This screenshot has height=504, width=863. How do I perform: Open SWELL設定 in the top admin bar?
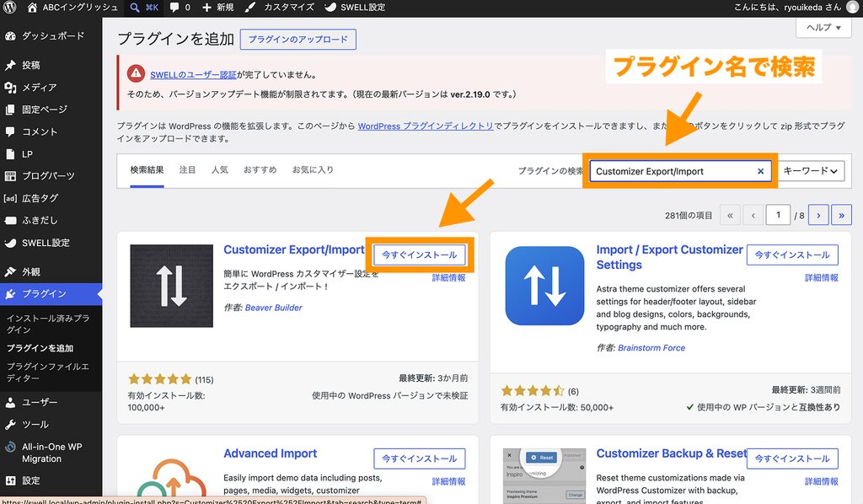355,8
